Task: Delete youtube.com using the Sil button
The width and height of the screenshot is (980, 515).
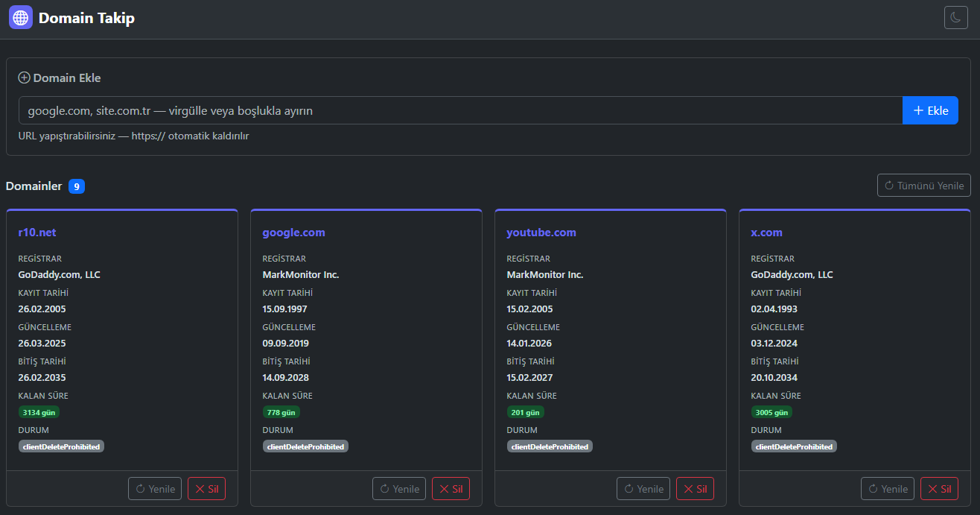Action: coord(695,489)
